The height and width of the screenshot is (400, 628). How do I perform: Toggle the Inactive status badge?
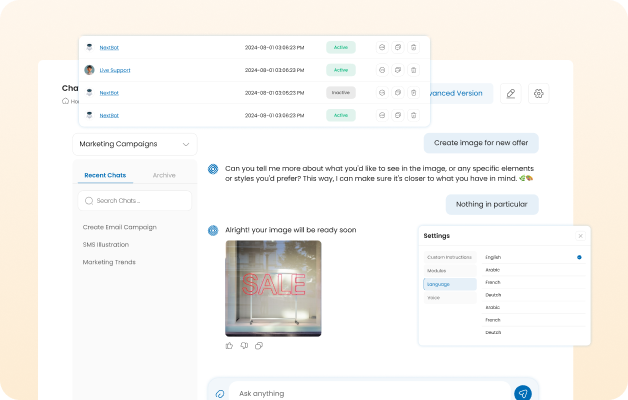tap(340, 92)
